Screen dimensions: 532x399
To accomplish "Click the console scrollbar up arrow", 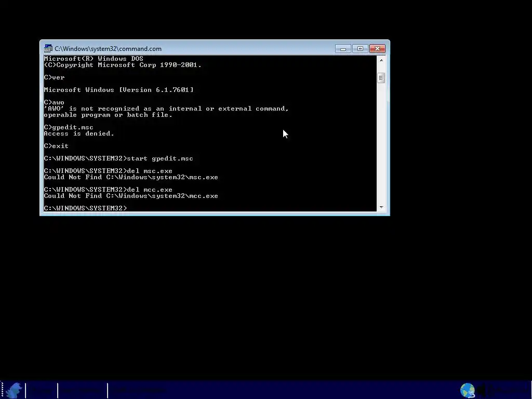I will [x=381, y=60].
